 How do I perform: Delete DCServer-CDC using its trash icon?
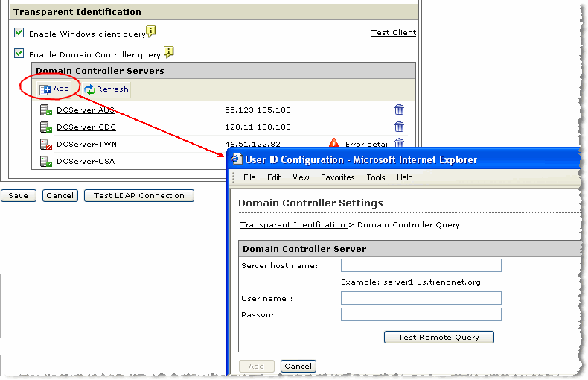399,127
